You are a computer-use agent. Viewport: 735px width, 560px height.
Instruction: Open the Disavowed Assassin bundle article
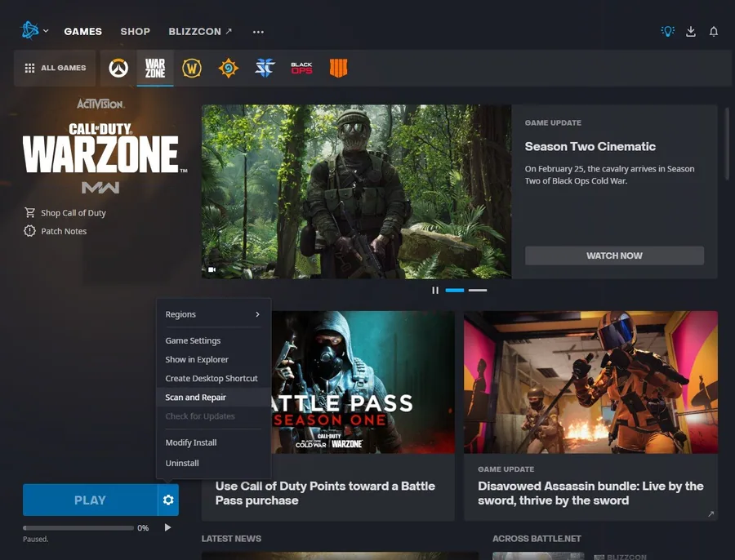click(x=590, y=493)
